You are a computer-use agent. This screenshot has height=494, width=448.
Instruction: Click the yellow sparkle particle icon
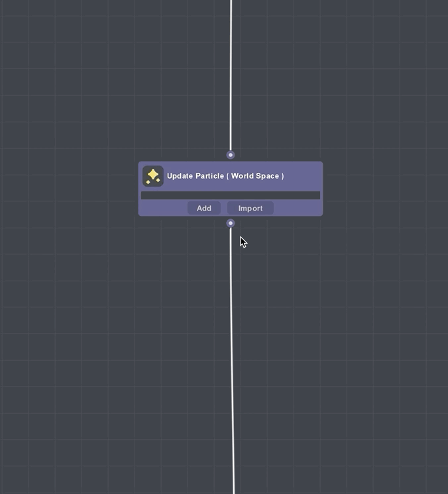pyautogui.click(x=153, y=176)
